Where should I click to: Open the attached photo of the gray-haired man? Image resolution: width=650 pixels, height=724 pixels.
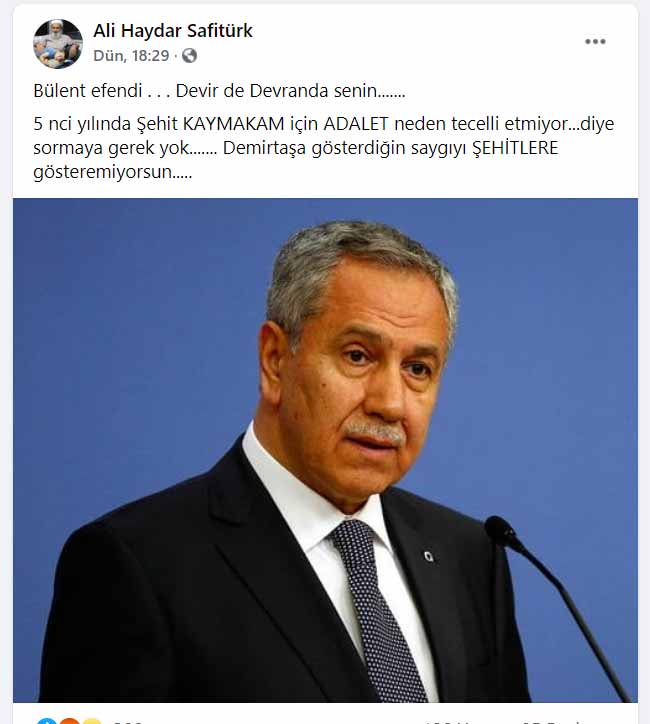(x=325, y=450)
